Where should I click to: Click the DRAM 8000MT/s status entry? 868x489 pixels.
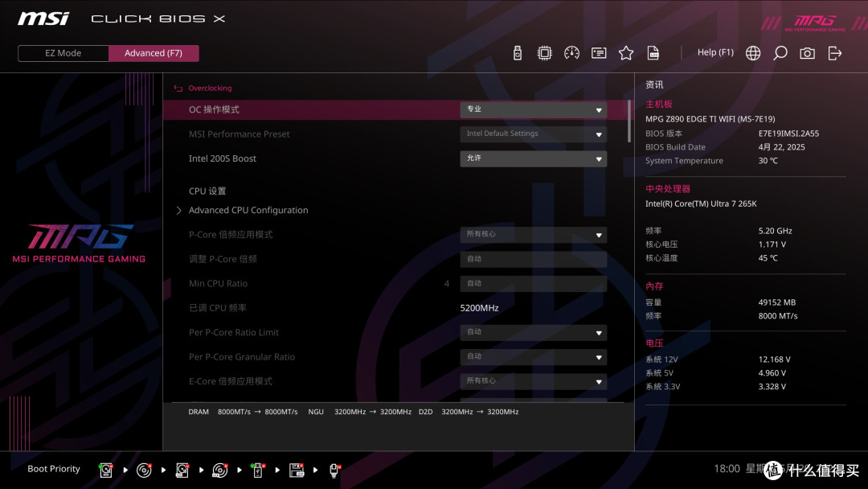(x=243, y=412)
